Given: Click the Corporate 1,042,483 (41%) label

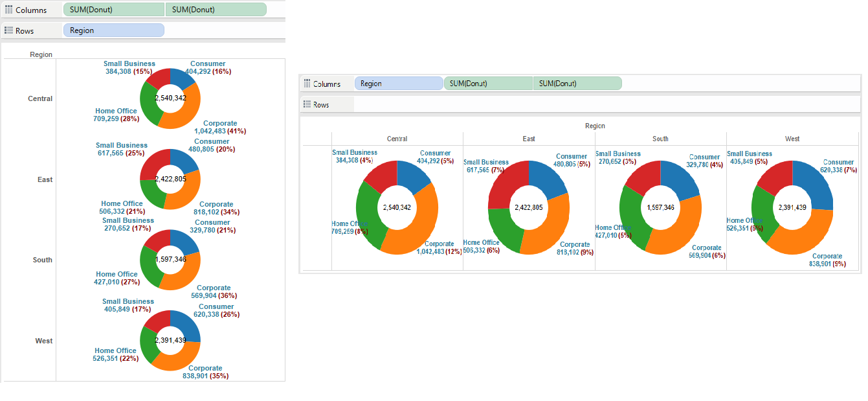Looking at the screenshot, I should pos(220,127).
